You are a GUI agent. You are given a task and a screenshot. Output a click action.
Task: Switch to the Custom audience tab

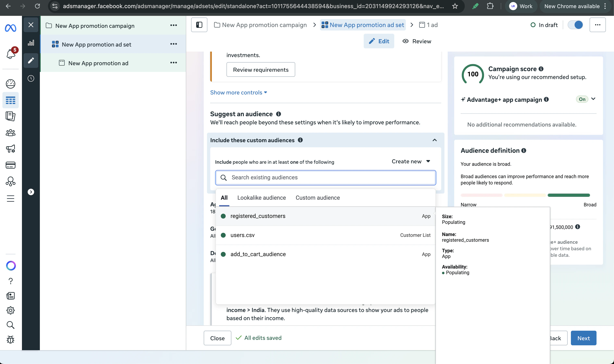tap(317, 198)
